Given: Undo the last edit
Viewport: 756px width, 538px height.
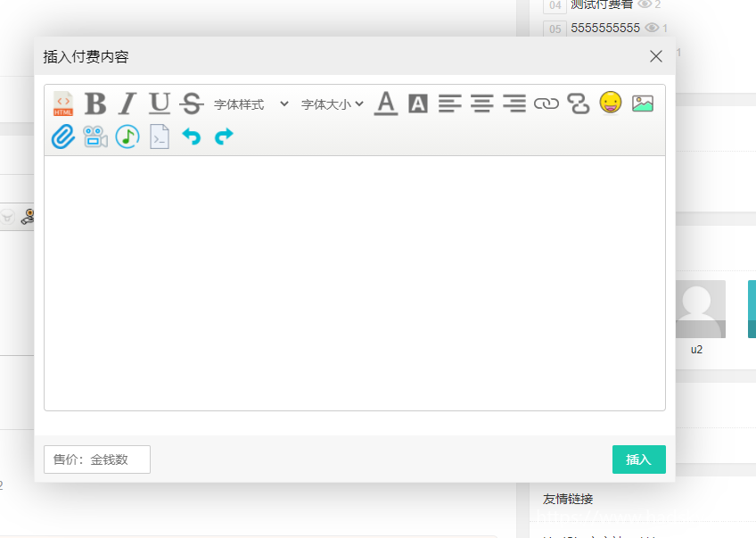Looking at the screenshot, I should (192, 137).
